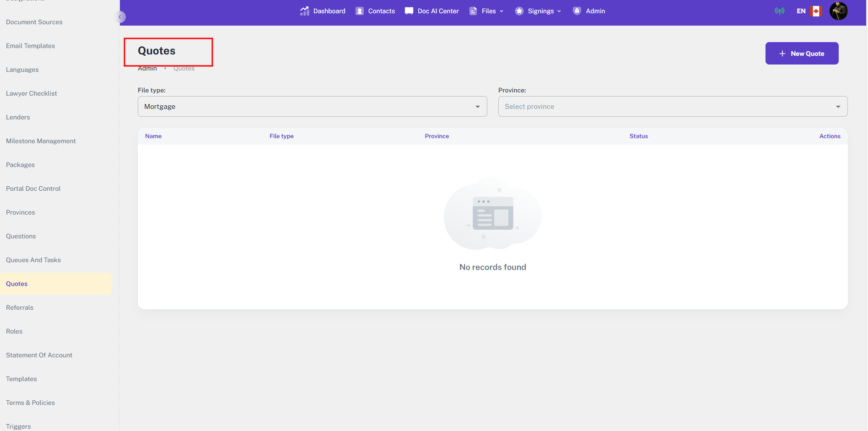Open Statement Of Account in sidebar

tap(39, 355)
